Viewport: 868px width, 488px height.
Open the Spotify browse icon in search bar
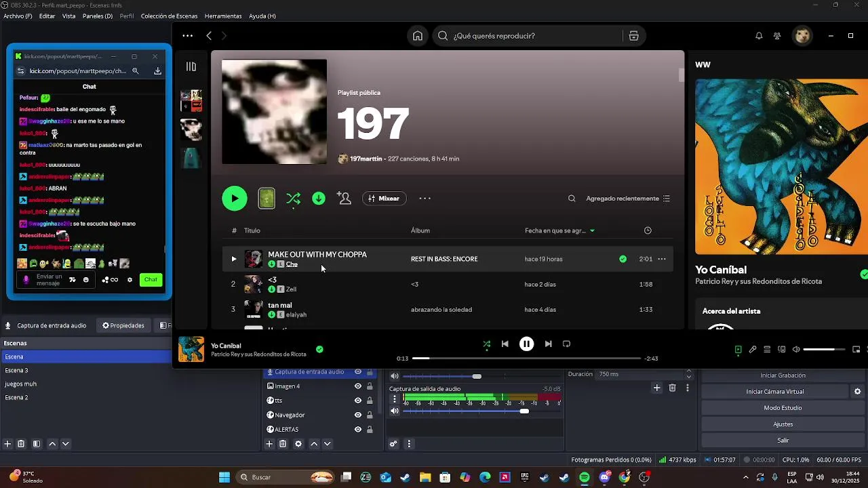pyautogui.click(x=633, y=36)
